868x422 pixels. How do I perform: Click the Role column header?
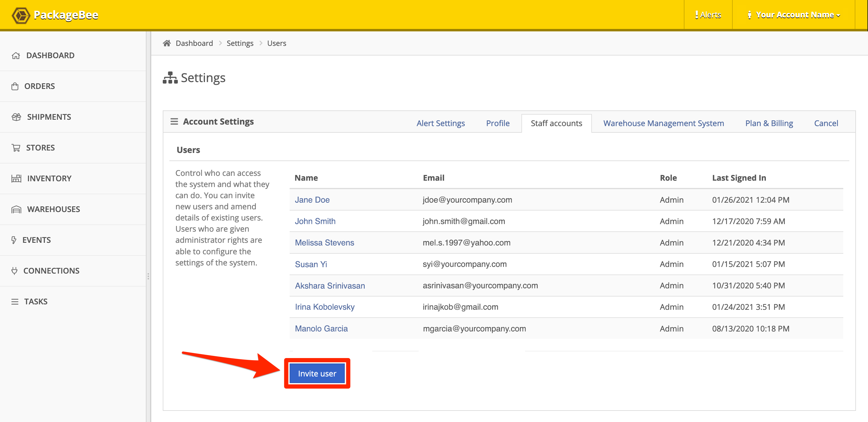(668, 178)
